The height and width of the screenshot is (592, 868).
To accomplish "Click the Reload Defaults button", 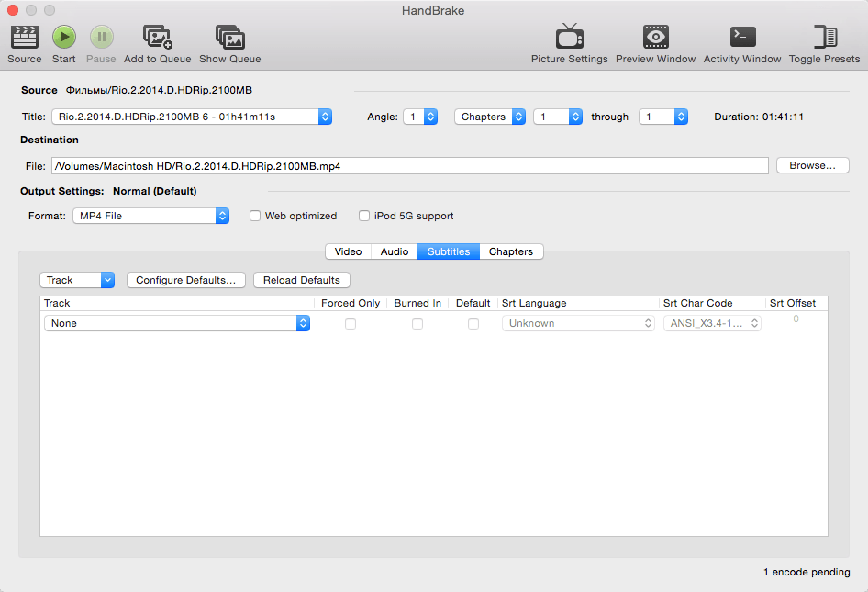I will tap(302, 280).
